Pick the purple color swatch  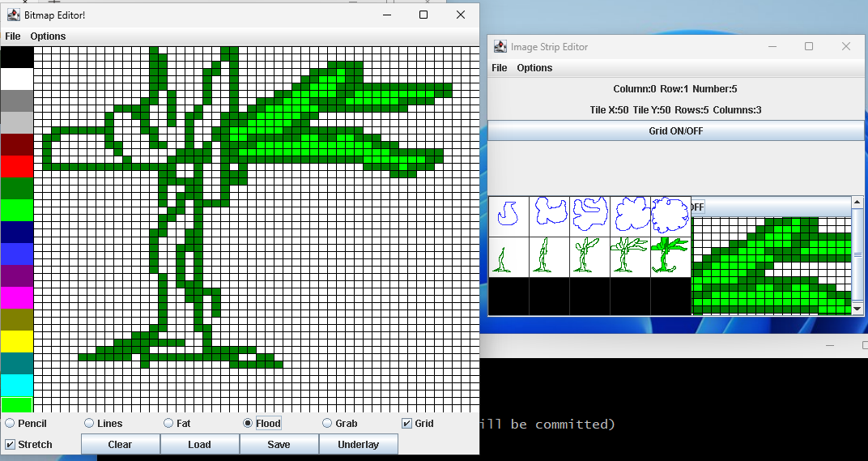[17, 276]
